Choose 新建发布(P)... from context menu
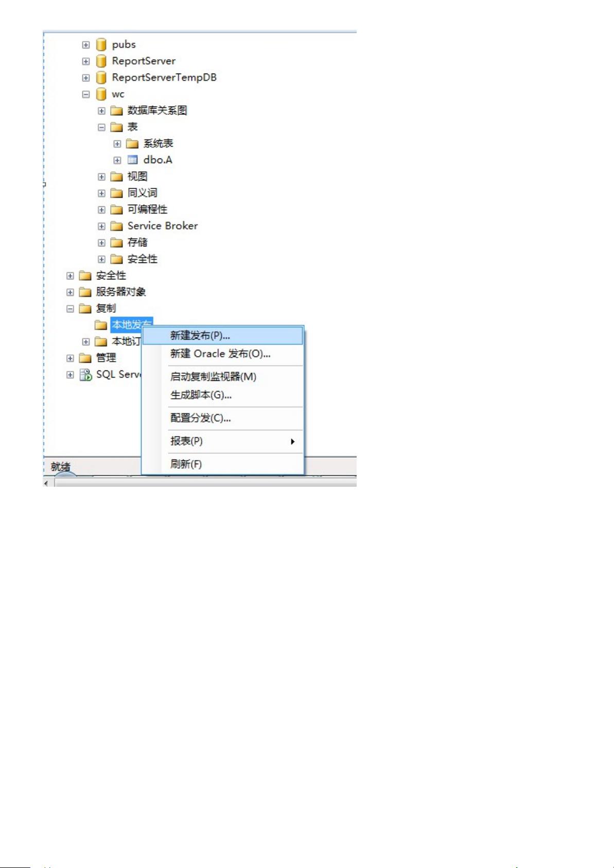Viewport: 614px width, 868px height. 200,335
